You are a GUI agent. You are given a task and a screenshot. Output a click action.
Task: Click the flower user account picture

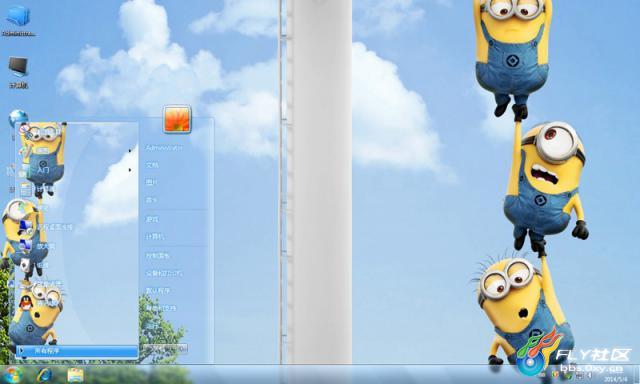tap(177, 119)
